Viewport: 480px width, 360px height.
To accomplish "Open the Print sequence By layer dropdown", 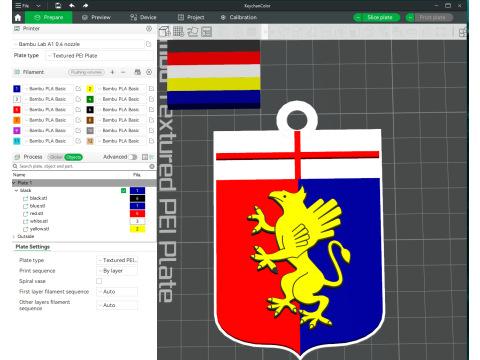I will (117, 271).
